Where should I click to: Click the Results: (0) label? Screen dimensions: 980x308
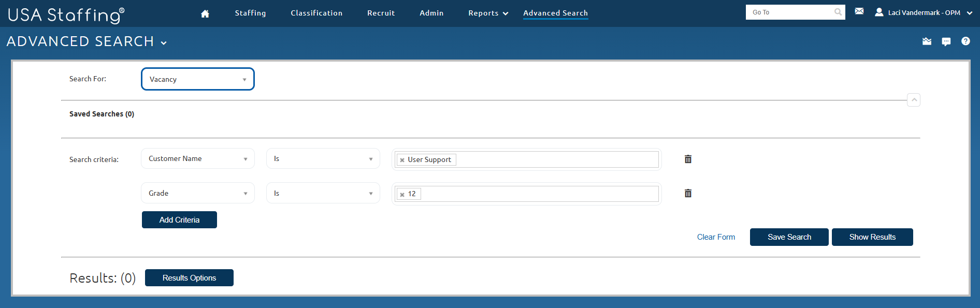tap(103, 278)
